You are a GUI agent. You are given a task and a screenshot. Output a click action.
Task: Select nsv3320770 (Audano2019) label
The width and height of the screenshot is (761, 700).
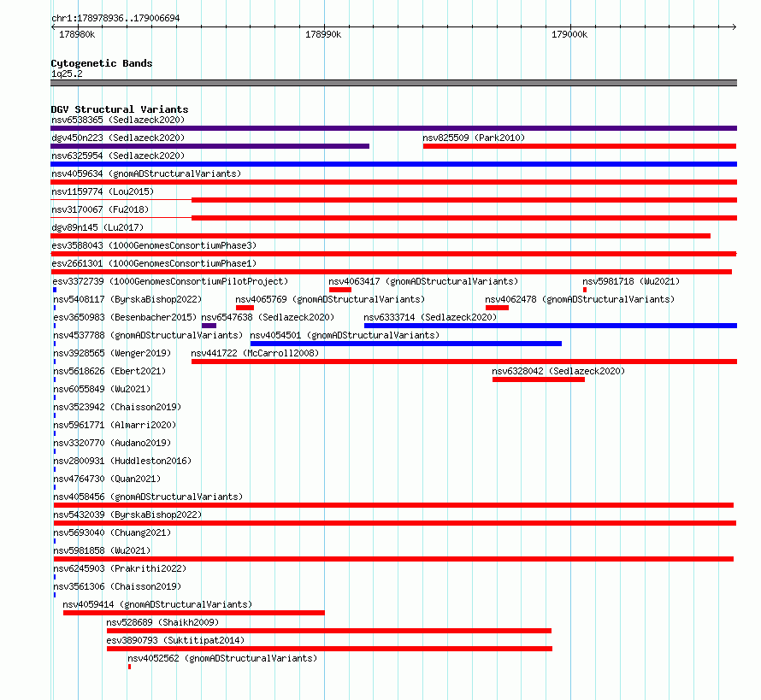pos(112,443)
